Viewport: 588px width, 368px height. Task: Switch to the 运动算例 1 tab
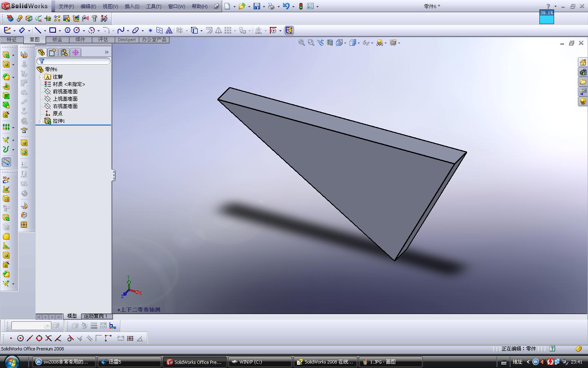coord(96,316)
